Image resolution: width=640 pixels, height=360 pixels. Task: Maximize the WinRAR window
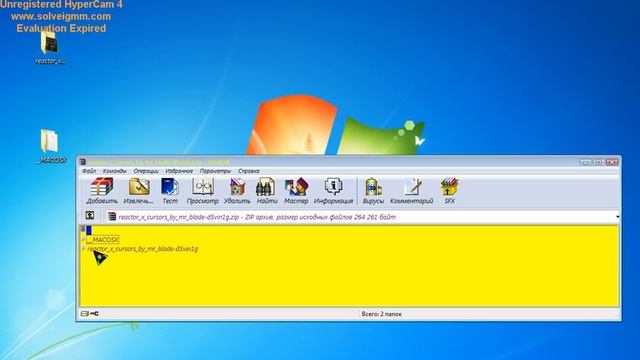pyautogui.click(x=598, y=162)
